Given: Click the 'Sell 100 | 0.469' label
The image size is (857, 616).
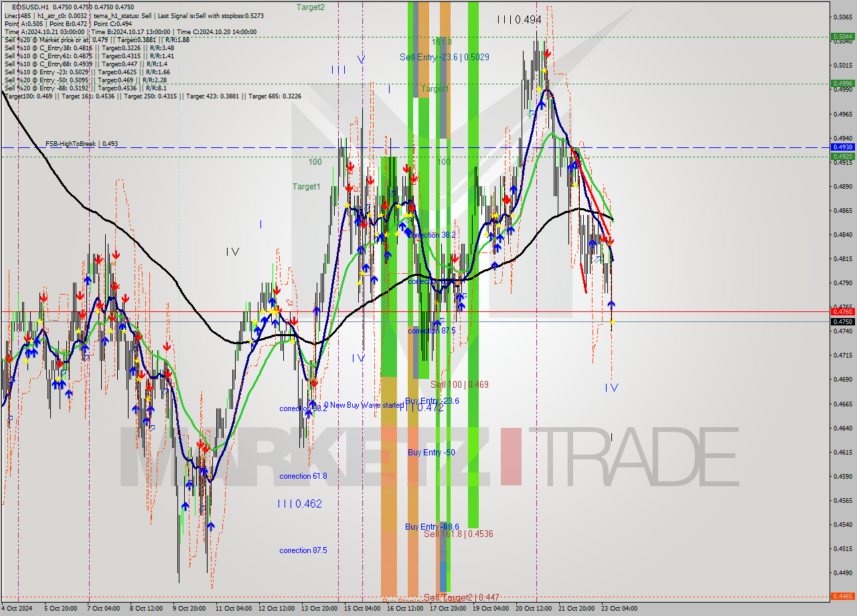Looking at the screenshot, I should pyautogui.click(x=459, y=385).
